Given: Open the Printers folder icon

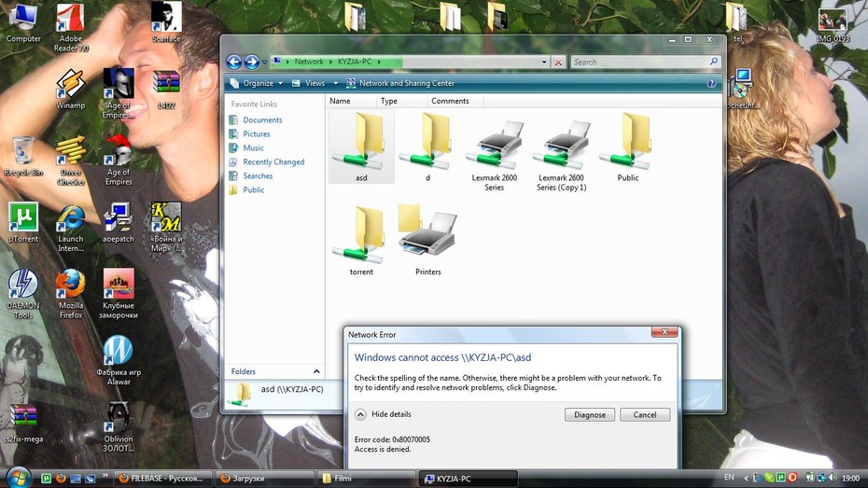Looking at the screenshot, I should pos(427,241).
